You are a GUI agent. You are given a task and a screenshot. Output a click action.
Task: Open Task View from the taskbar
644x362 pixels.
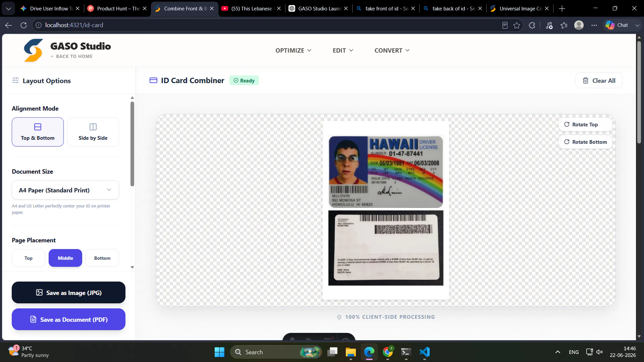(x=332, y=352)
